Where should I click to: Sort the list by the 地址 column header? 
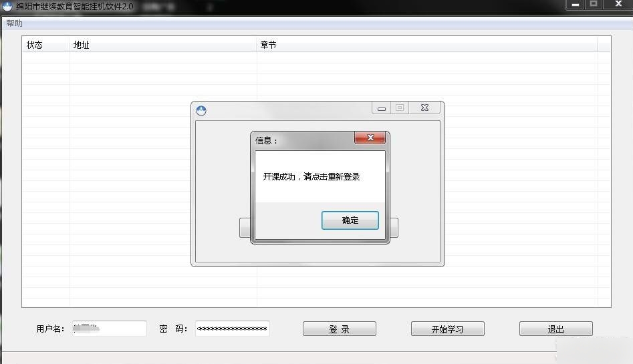(x=163, y=45)
